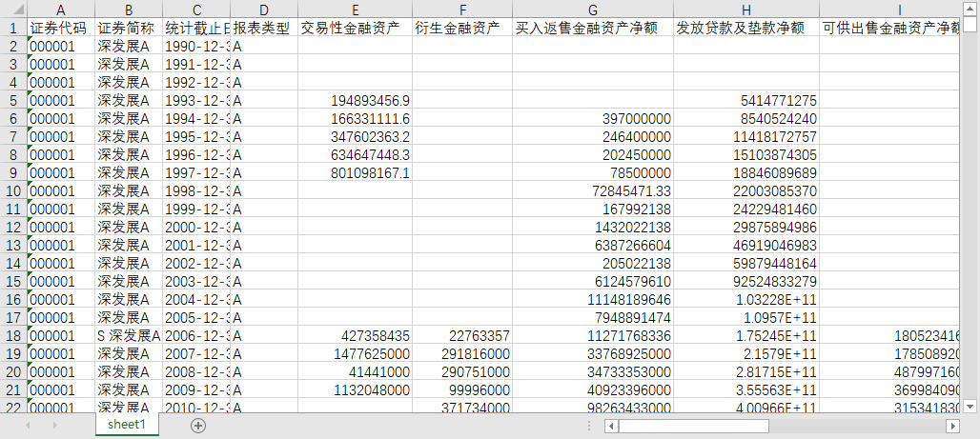Select column G header
980x439 pixels.
click(x=593, y=10)
